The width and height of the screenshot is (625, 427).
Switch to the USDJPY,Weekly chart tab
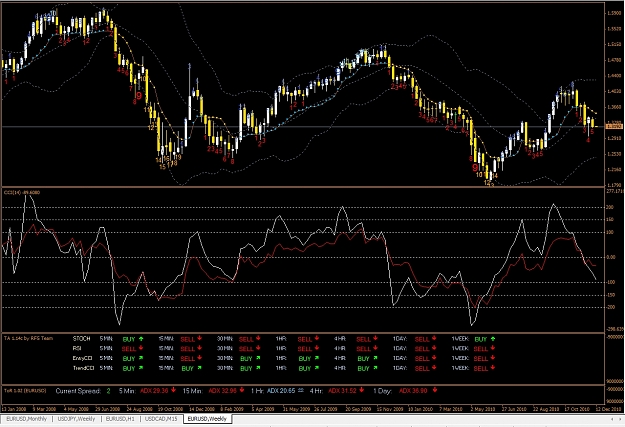pos(76,419)
